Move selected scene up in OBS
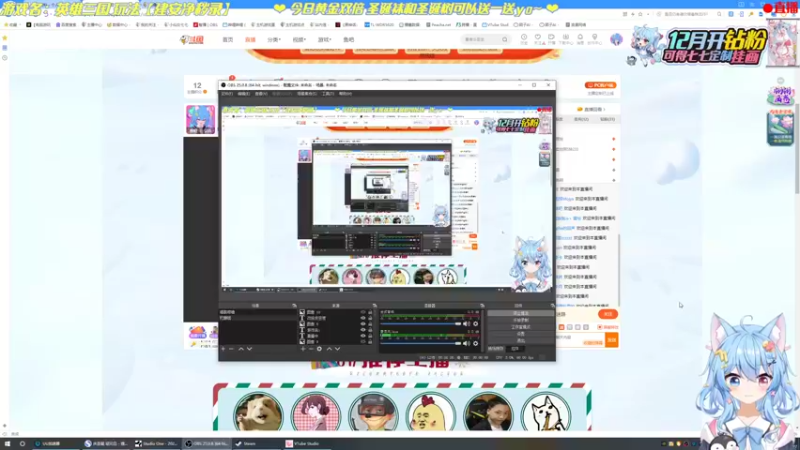 241,348
